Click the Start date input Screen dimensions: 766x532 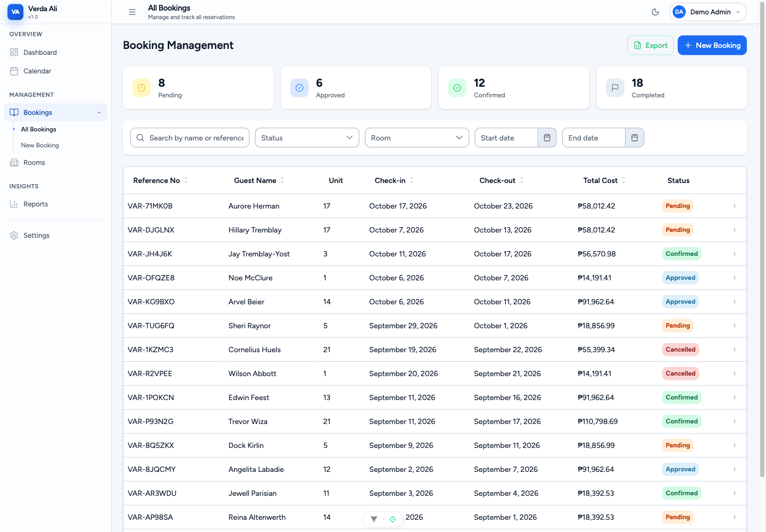(506, 138)
